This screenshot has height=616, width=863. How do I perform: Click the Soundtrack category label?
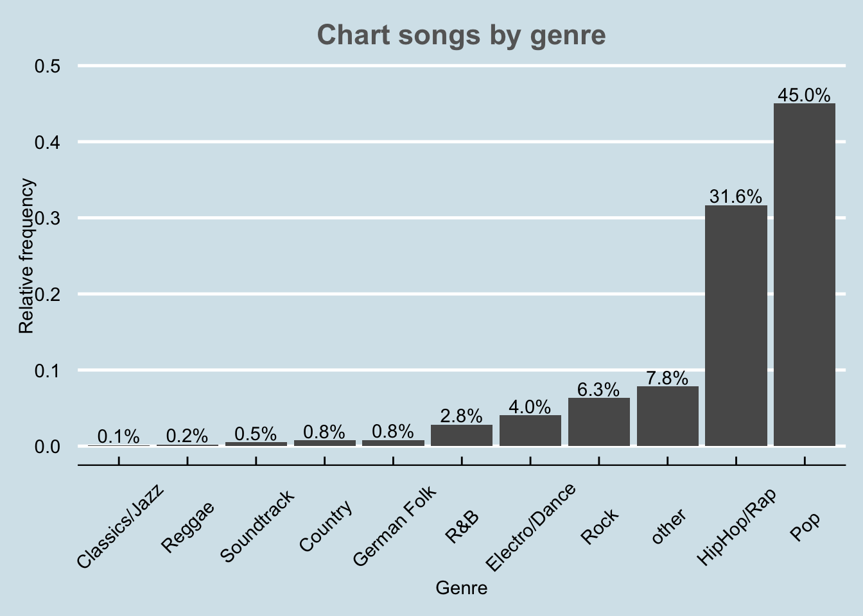pos(257,526)
